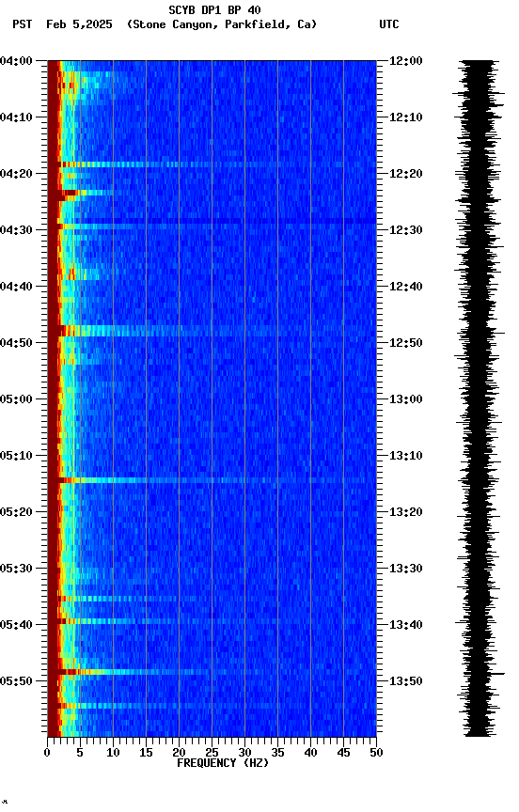Click the PST time label 04:00
This screenshot has width=519, height=812.
coord(16,61)
